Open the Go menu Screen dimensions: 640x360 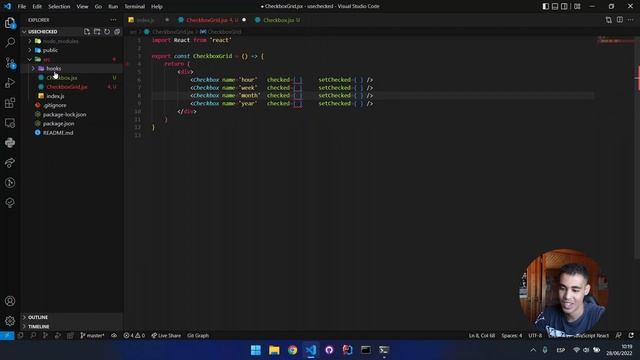pos(98,7)
